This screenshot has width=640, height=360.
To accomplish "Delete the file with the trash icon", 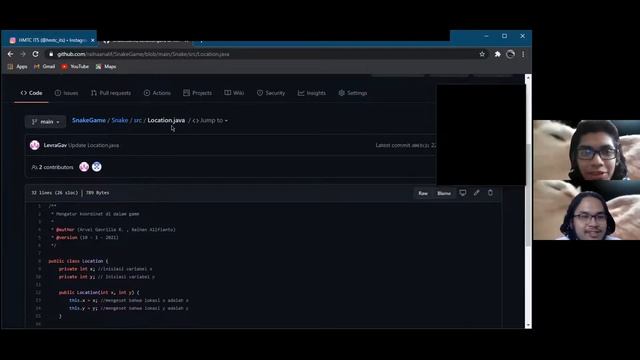I will click(x=490, y=193).
